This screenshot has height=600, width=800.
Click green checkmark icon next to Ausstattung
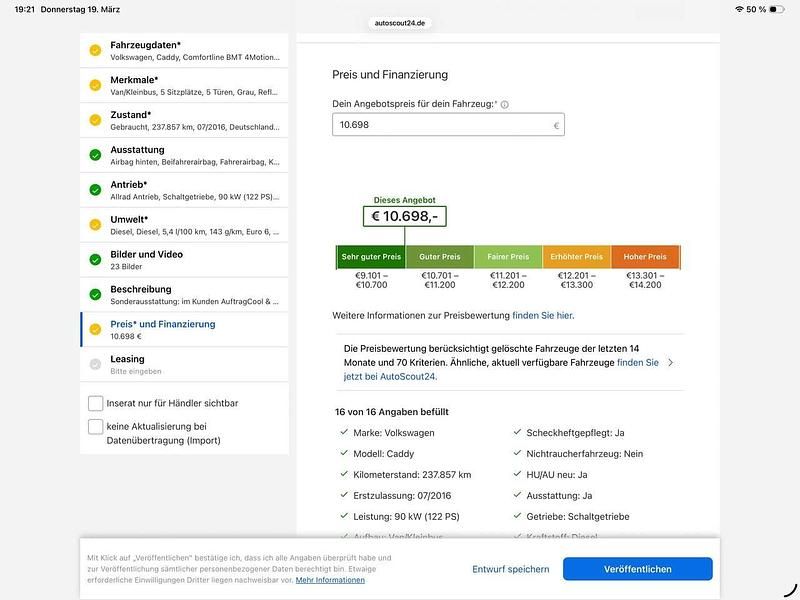pyautogui.click(x=95, y=155)
